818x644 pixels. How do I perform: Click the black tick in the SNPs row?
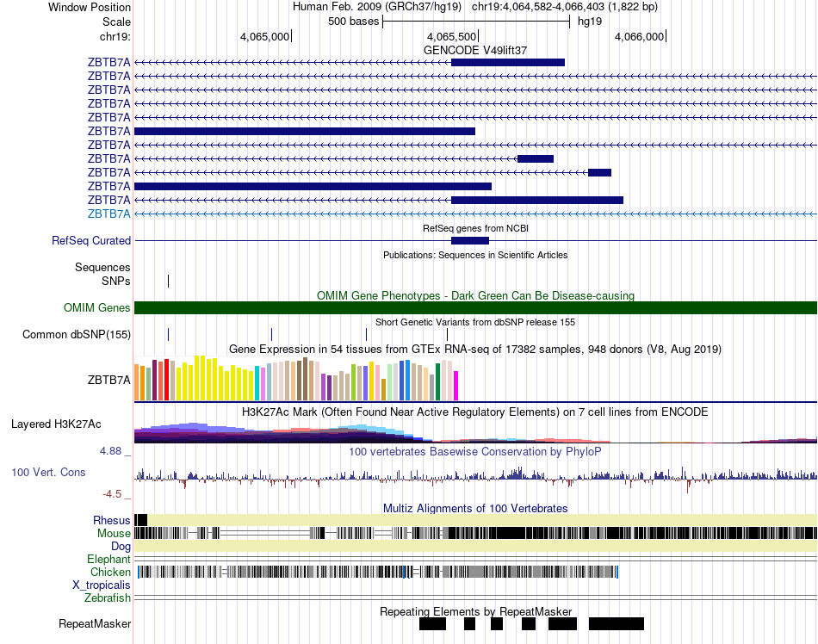click(x=169, y=281)
